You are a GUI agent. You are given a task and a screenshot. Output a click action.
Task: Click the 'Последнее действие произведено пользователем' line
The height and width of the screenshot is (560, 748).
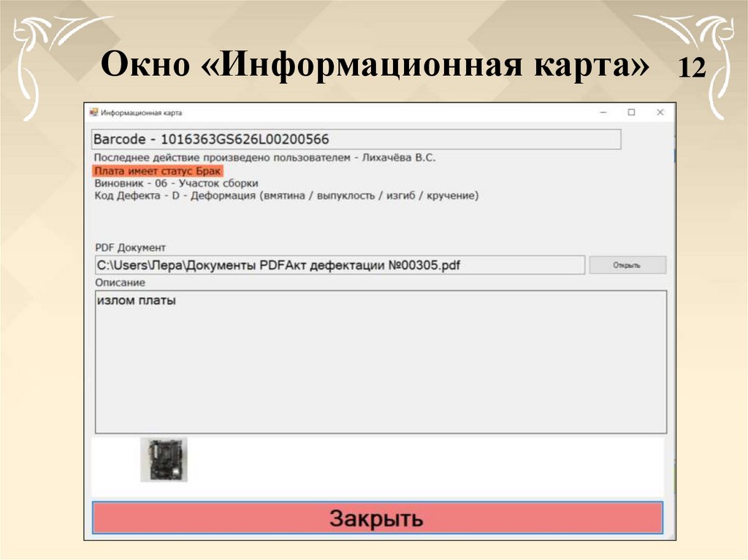click(x=264, y=158)
